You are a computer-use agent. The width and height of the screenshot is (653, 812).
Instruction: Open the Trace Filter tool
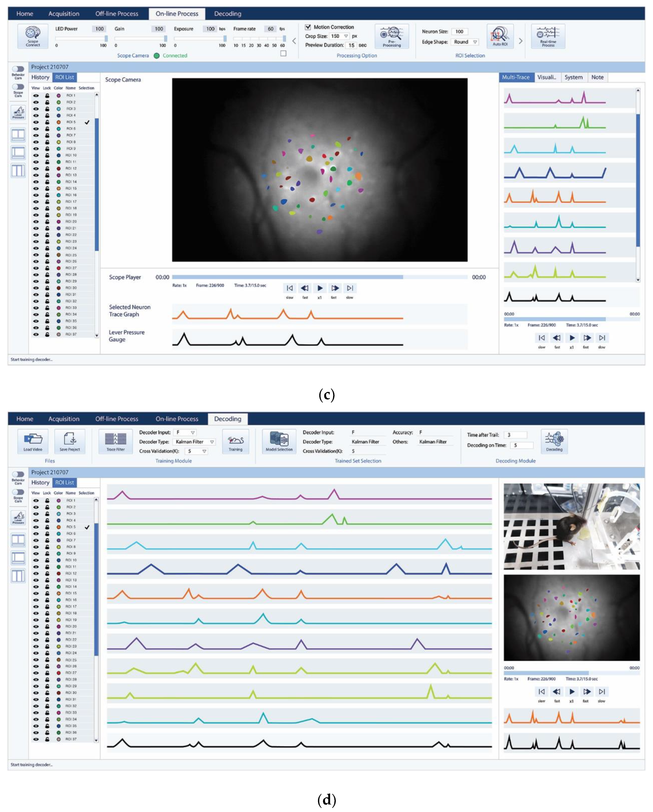coord(115,441)
